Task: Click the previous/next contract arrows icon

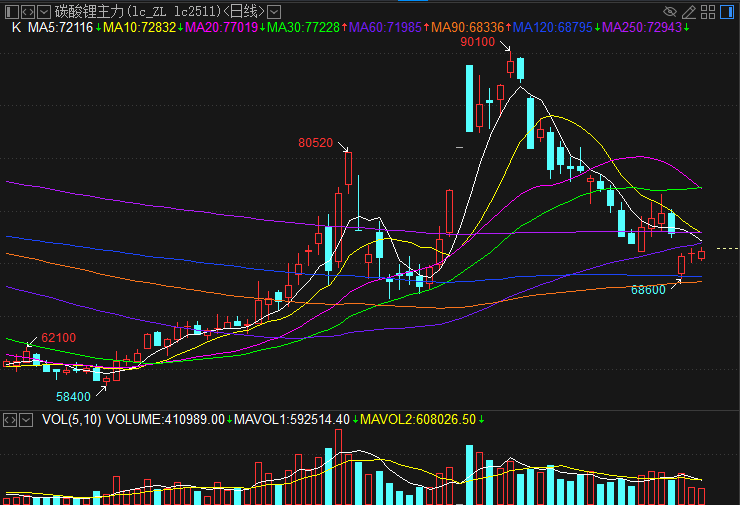Action: coord(28,12)
